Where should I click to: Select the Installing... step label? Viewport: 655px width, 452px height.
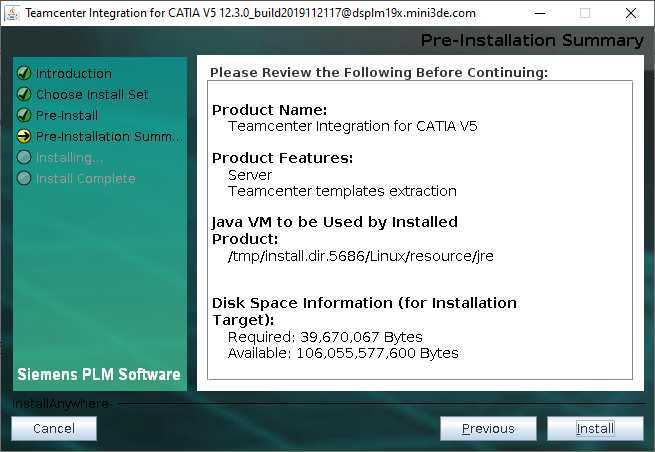69,158
